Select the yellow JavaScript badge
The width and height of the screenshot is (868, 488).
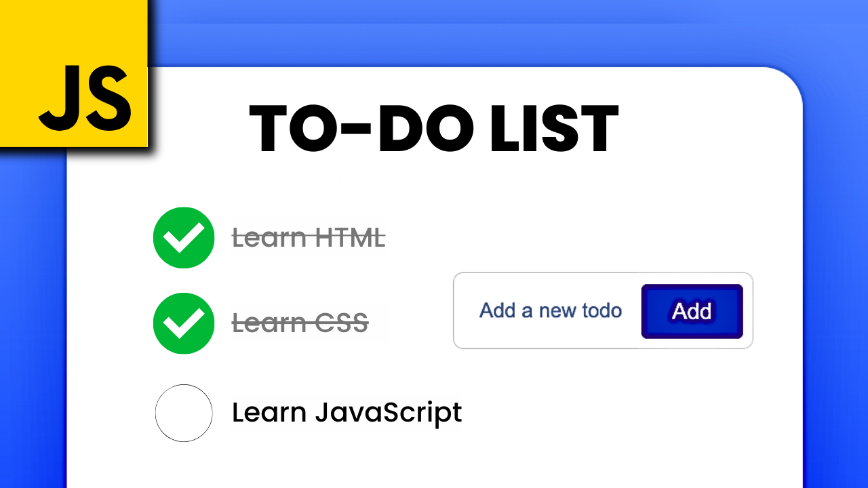[x=75, y=75]
